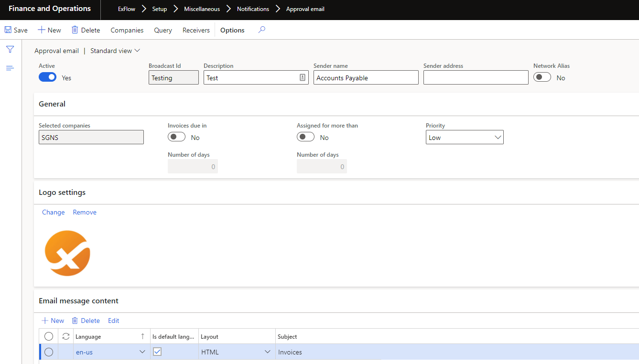
Task: Click Approval email in breadcrumb
Action: tap(305, 9)
